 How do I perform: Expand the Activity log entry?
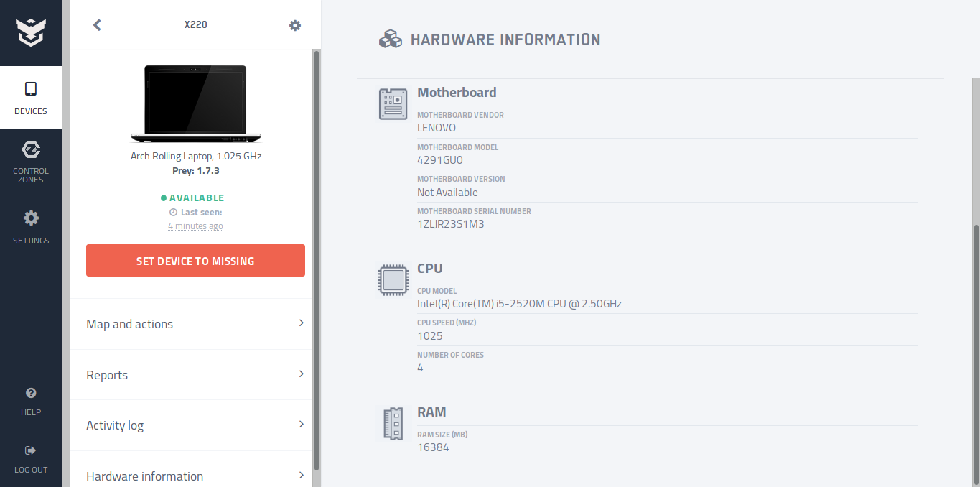(195, 425)
